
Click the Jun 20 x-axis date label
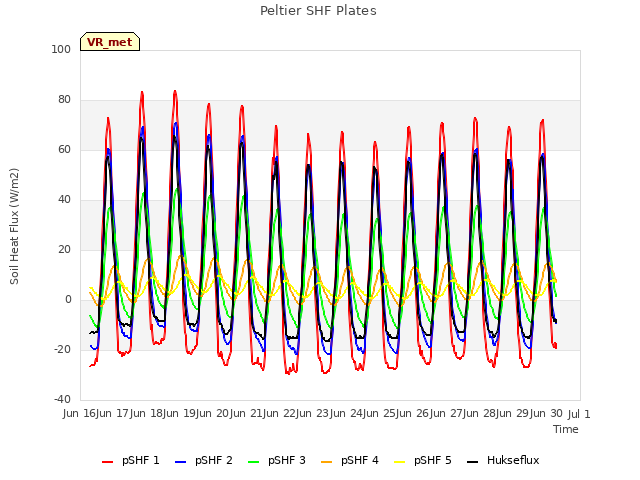coord(214,413)
